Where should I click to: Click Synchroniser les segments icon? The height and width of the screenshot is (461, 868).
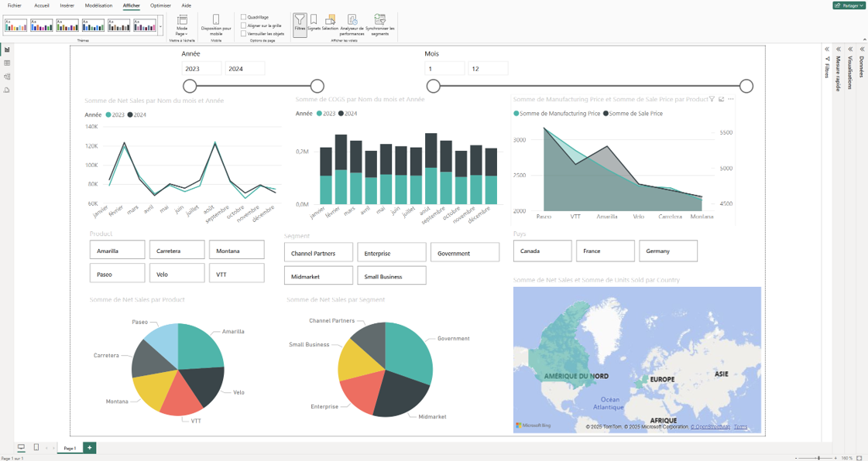click(379, 23)
